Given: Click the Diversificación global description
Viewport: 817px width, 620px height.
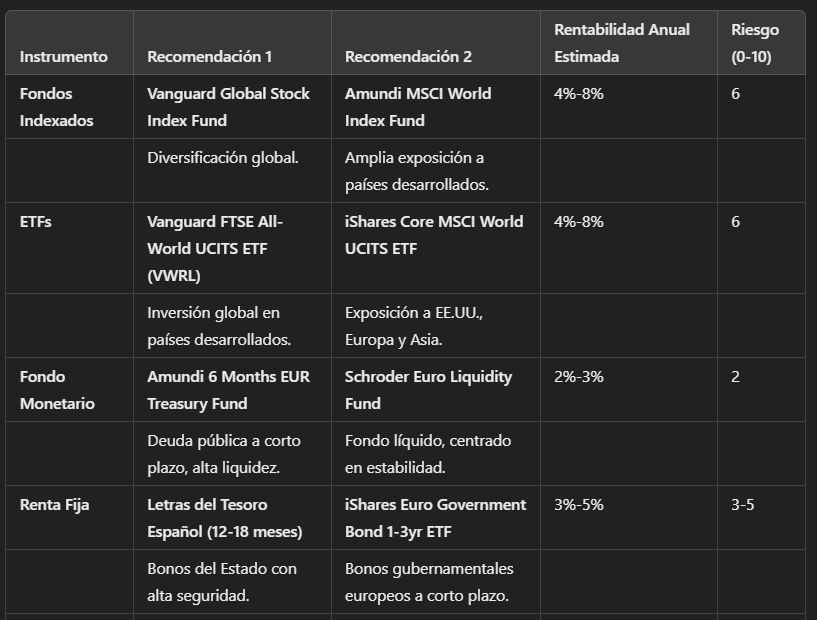Looking at the screenshot, I should [222, 157].
